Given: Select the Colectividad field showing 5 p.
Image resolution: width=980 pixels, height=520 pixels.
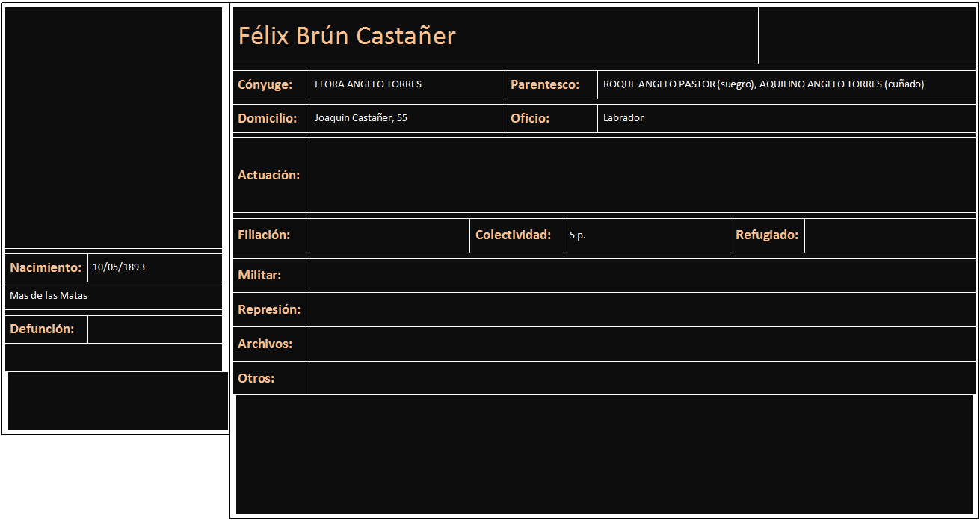Looking at the screenshot, I should click(646, 235).
